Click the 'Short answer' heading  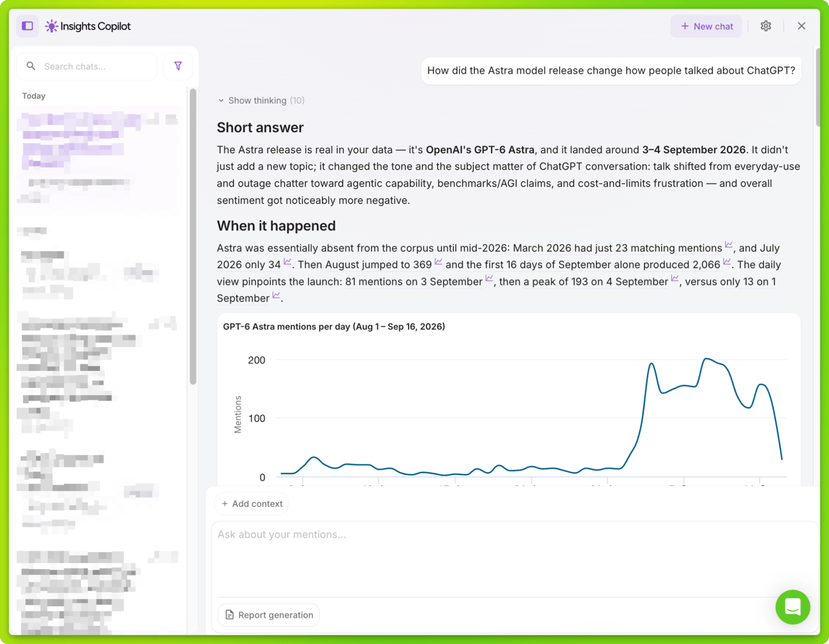[260, 128]
